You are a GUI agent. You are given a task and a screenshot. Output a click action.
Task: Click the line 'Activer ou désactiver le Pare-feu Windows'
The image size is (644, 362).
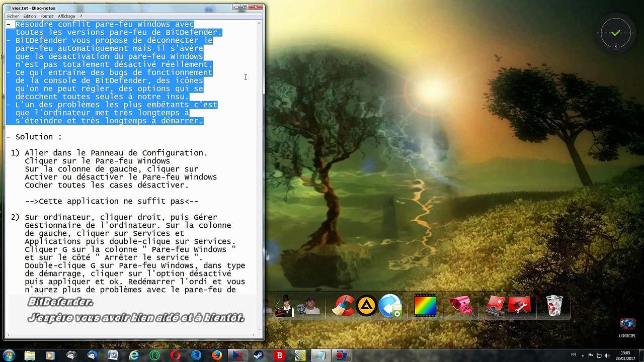pyautogui.click(x=121, y=177)
